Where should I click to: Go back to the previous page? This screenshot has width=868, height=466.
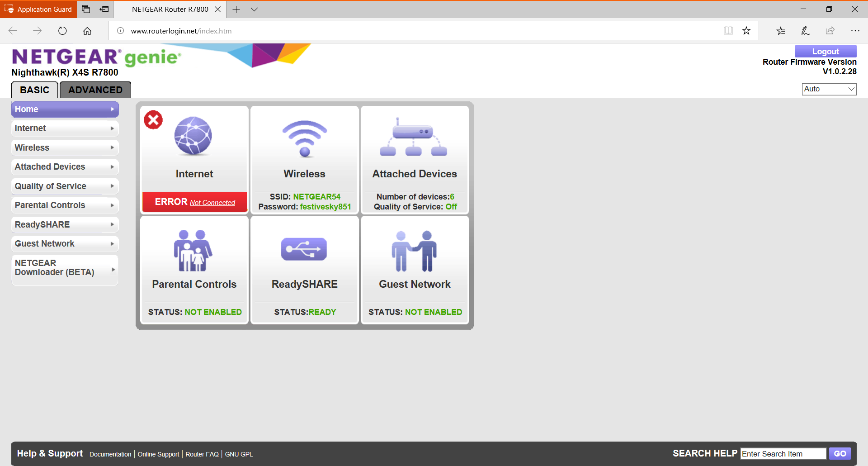[13, 31]
